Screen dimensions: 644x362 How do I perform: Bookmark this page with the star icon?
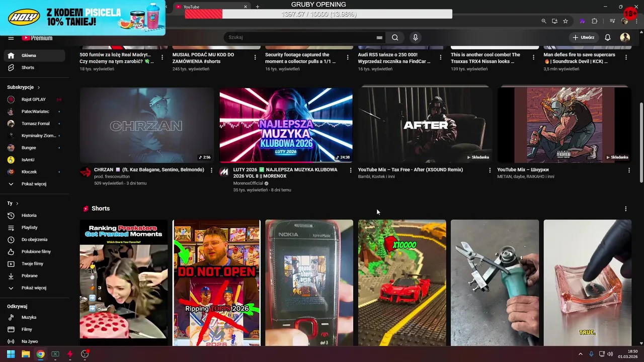pyautogui.click(x=566, y=21)
